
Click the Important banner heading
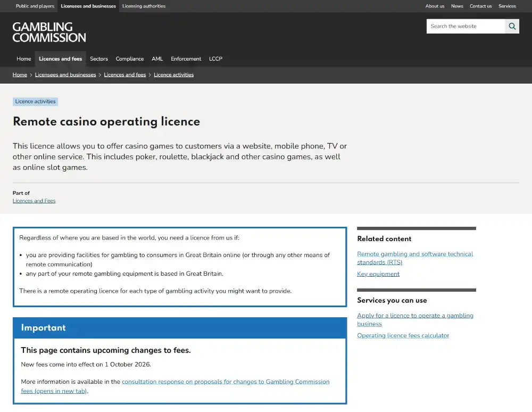[43, 327]
